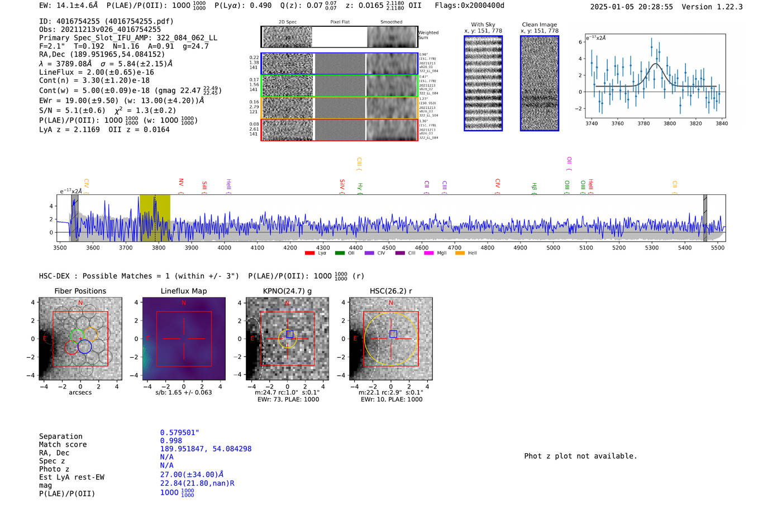782x532 pixels.
Task: Click the Separation value 0.579501"
Action: 180,433
